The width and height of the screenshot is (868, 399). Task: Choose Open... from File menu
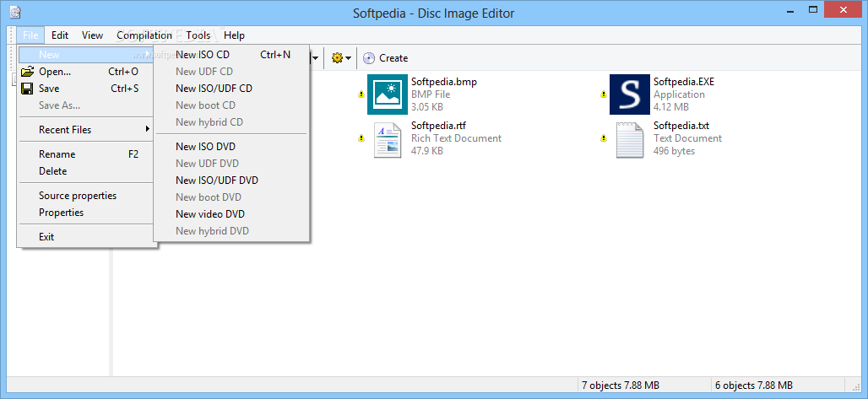pyautogui.click(x=86, y=72)
